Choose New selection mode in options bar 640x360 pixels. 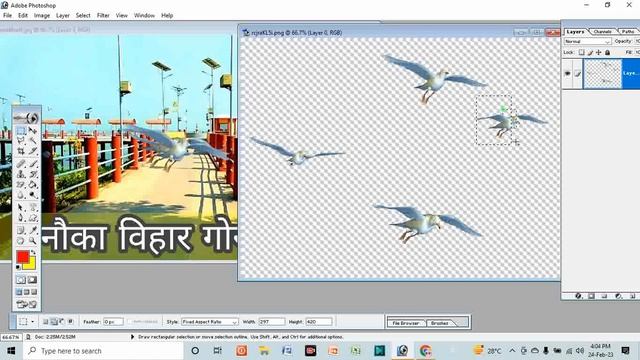tap(46, 322)
